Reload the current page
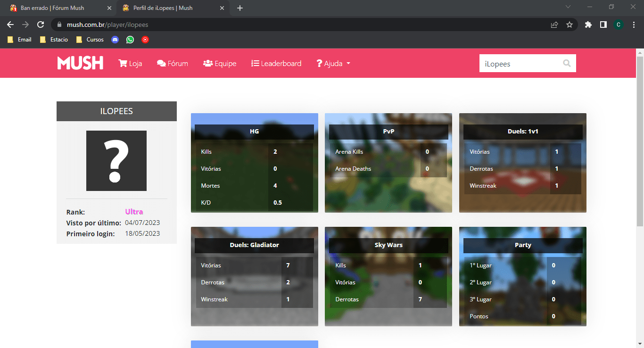Screen dimensions: 644x348 click(x=41, y=25)
